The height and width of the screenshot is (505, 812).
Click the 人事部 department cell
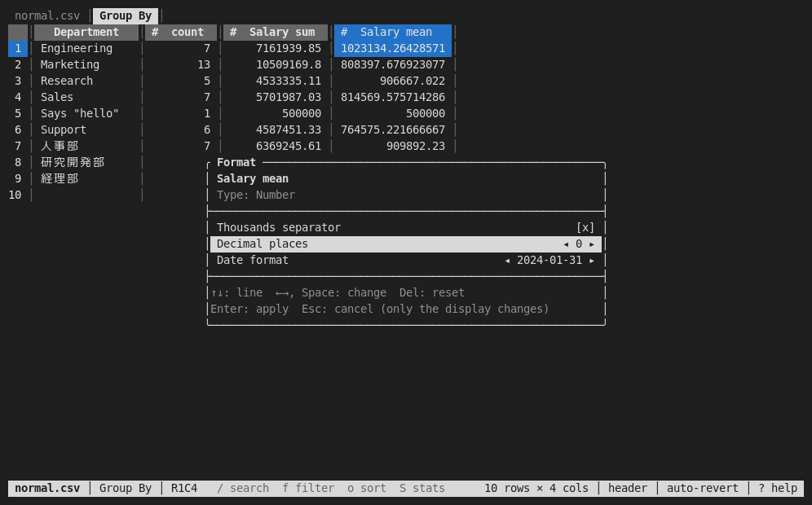point(60,146)
